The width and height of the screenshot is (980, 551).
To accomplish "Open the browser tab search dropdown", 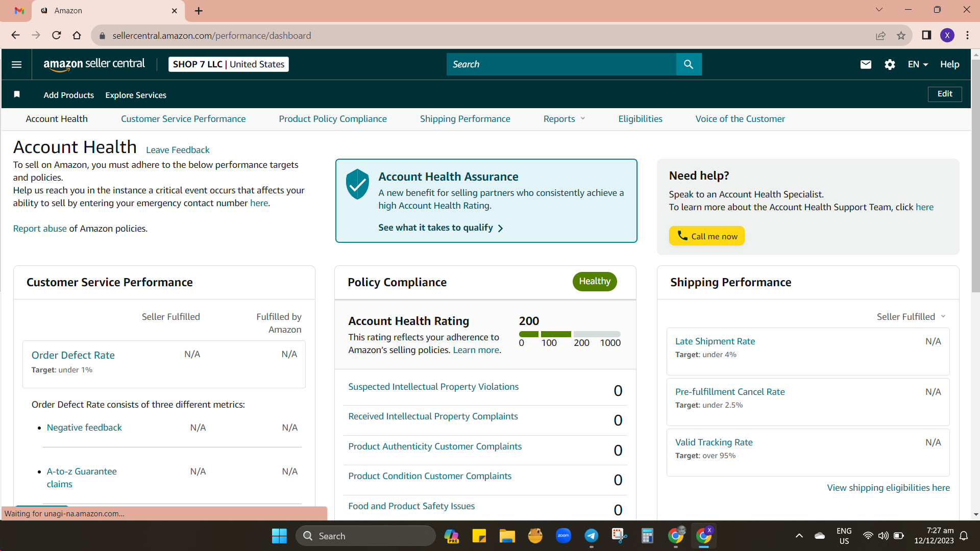I will (x=879, y=10).
